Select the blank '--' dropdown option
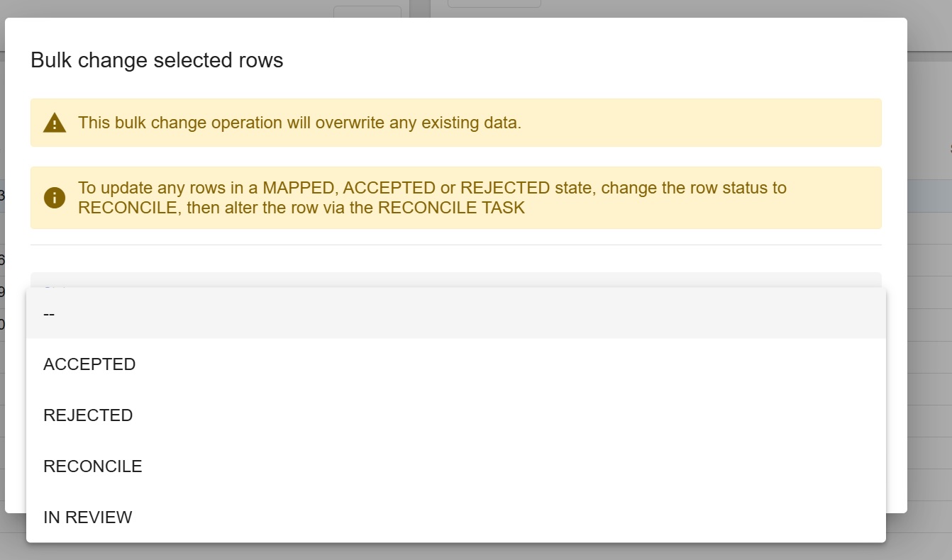952x560 pixels. [x=456, y=313]
